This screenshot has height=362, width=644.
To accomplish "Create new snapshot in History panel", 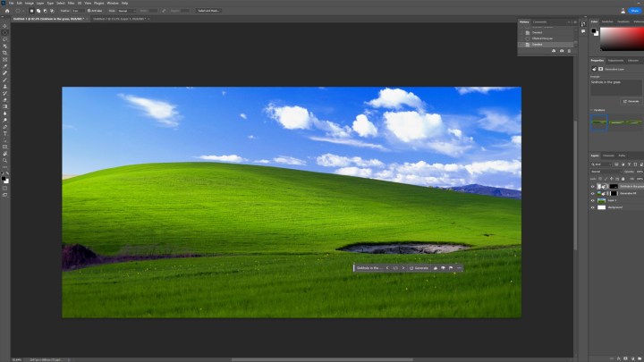I will (562, 51).
